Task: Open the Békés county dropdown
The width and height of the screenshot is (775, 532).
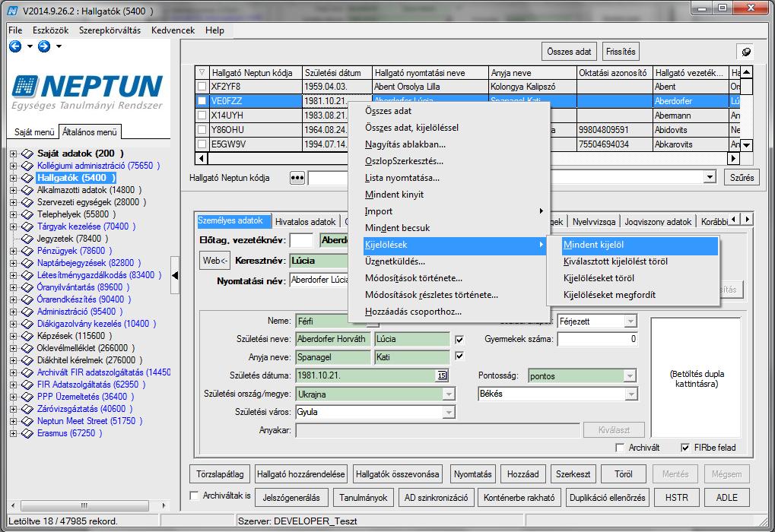Action: pyautogui.click(x=630, y=394)
